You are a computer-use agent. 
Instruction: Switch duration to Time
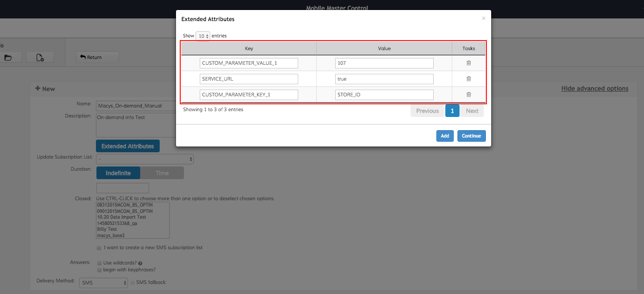click(162, 173)
